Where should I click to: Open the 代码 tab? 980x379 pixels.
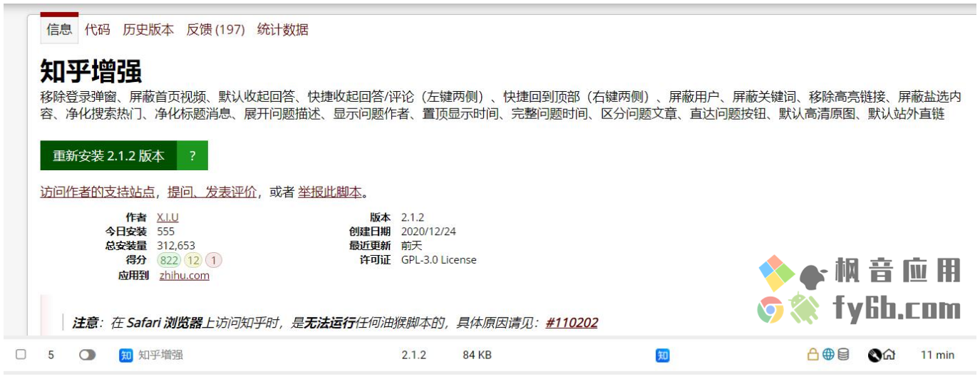tap(98, 30)
